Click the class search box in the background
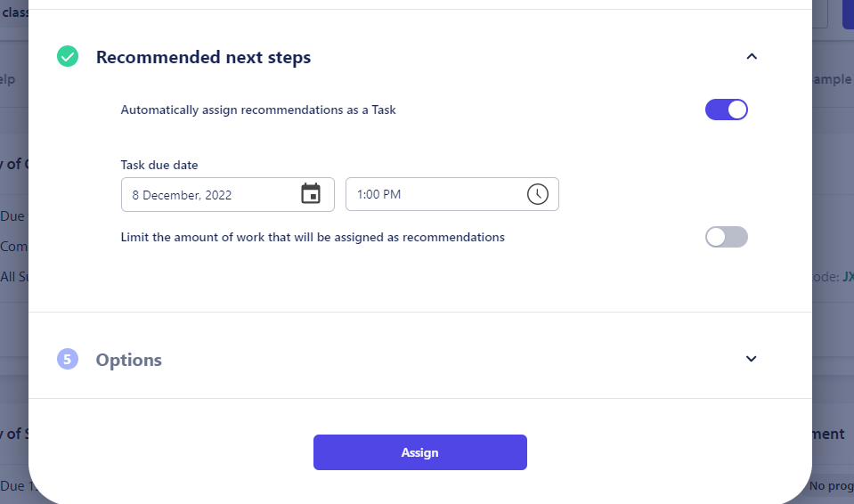 click(14, 12)
